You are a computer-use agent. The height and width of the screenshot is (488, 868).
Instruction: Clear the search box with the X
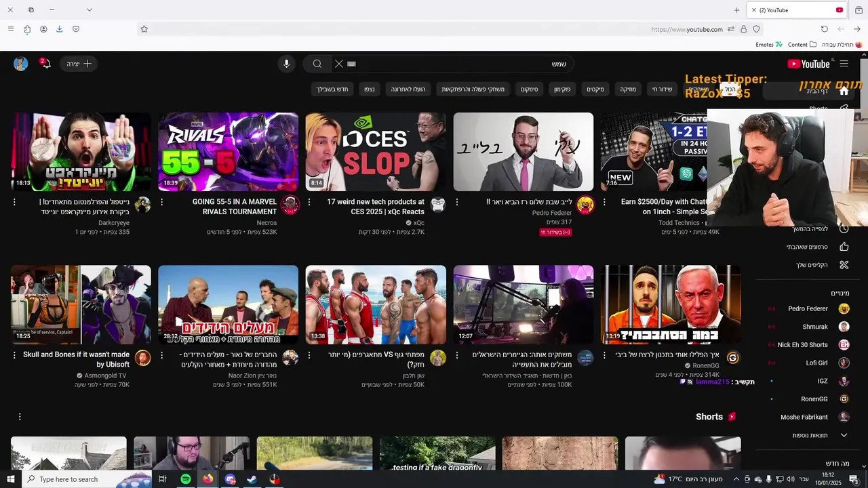pyautogui.click(x=339, y=64)
